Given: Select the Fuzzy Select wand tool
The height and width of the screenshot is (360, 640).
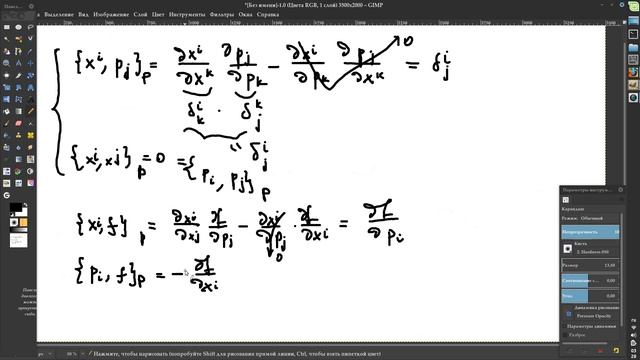Looking at the screenshot, I should [7, 39].
